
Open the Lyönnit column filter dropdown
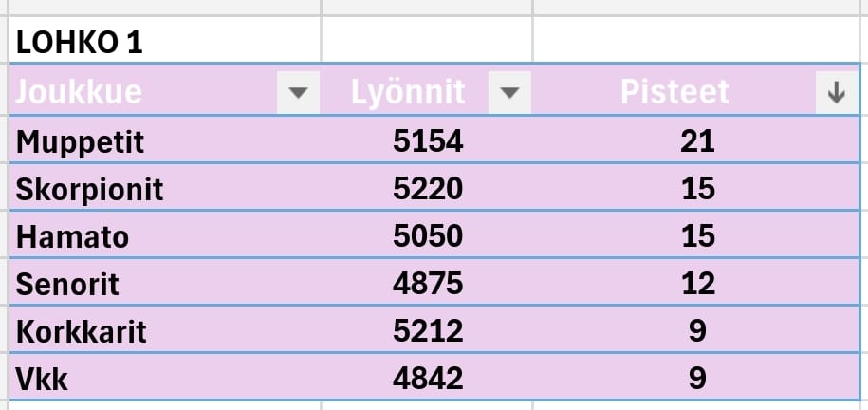pos(509,93)
